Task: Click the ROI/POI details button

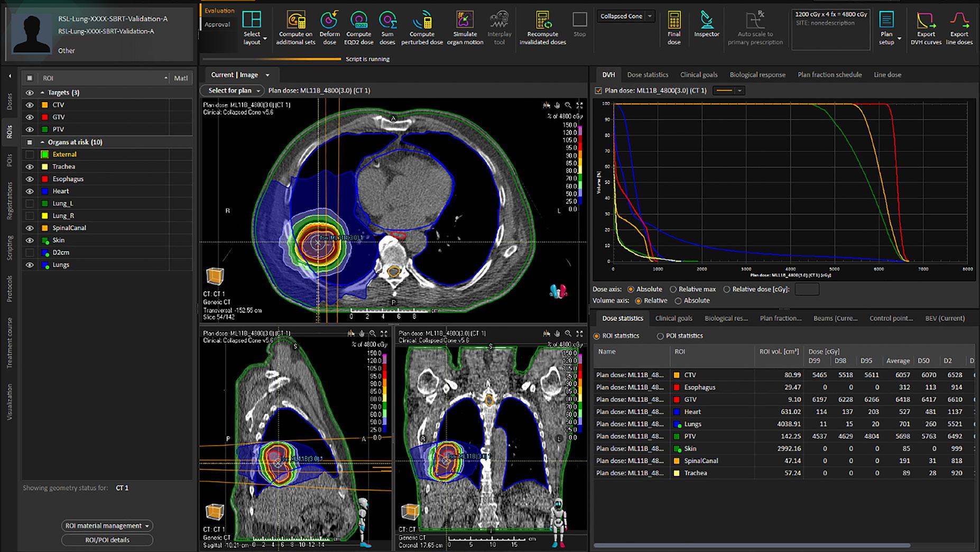Action: (x=107, y=540)
